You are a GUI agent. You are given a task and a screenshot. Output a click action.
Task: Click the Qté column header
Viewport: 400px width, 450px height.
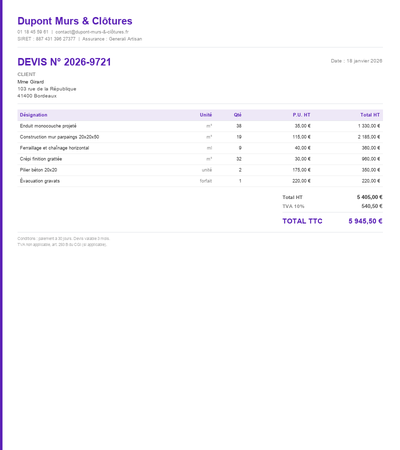tap(237, 115)
